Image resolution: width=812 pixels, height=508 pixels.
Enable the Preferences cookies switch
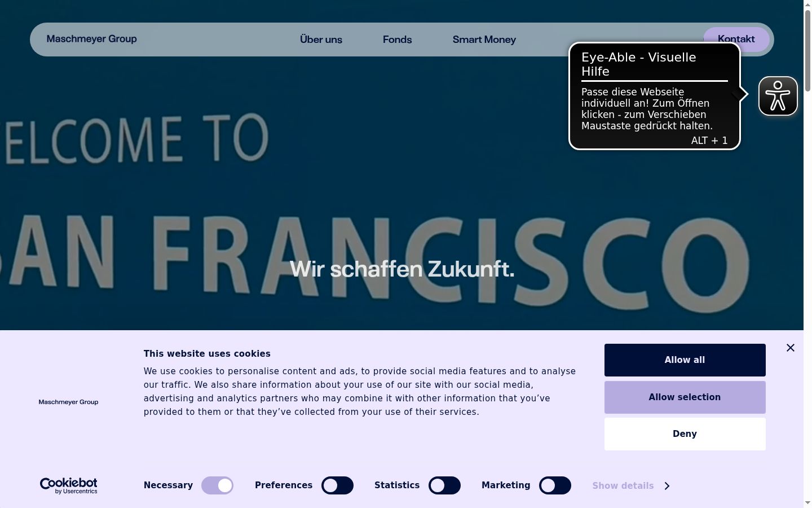point(337,485)
